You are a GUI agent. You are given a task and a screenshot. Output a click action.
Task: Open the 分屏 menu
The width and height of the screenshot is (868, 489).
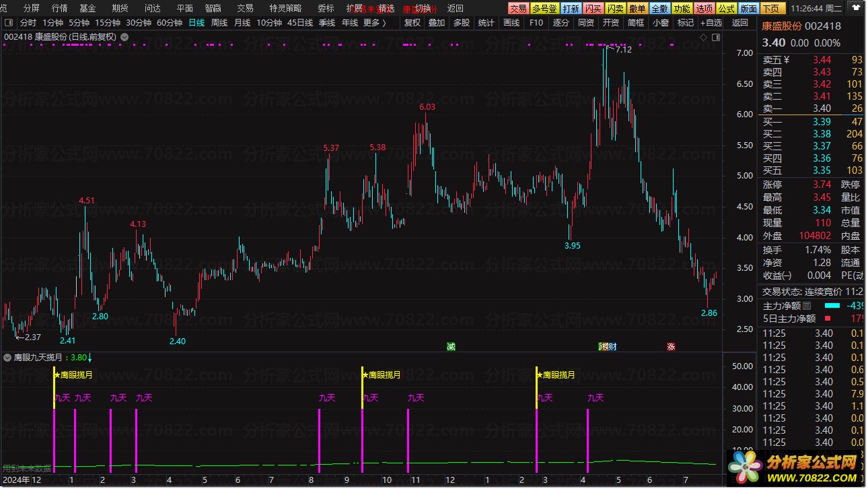coord(31,9)
